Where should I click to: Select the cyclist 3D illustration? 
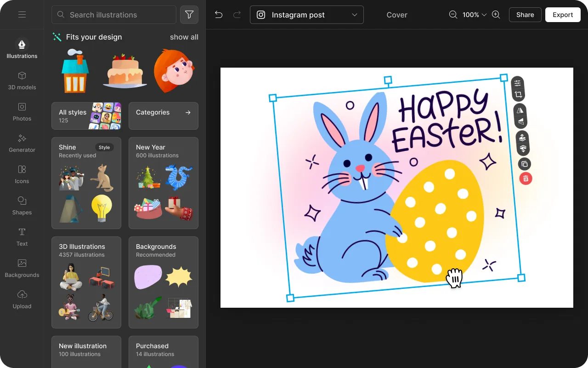coord(101,308)
